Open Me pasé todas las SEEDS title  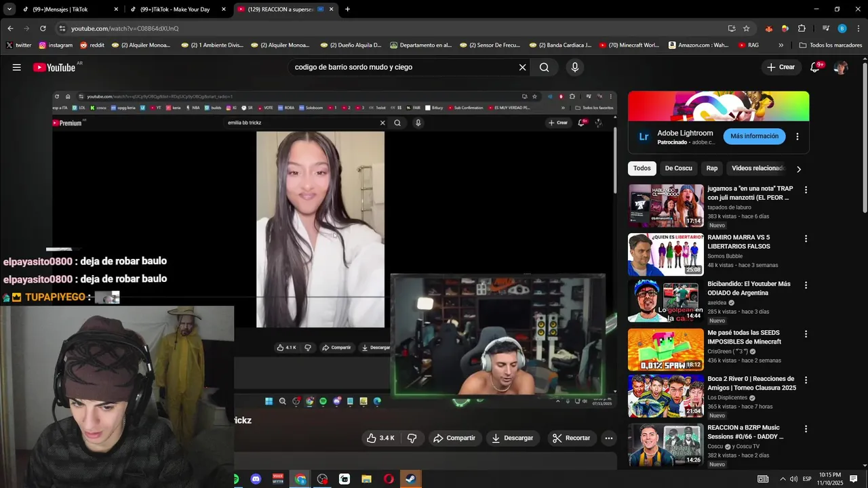(745, 338)
